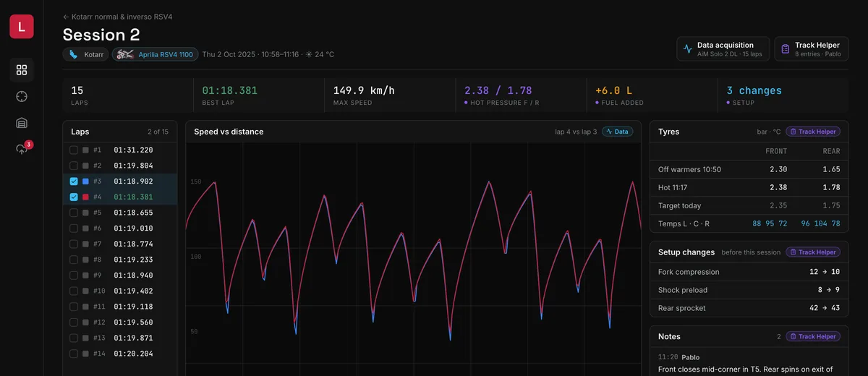The image size is (868, 376).
Task: Click the grey color swatch of lap #1
Action: point(85,150)
